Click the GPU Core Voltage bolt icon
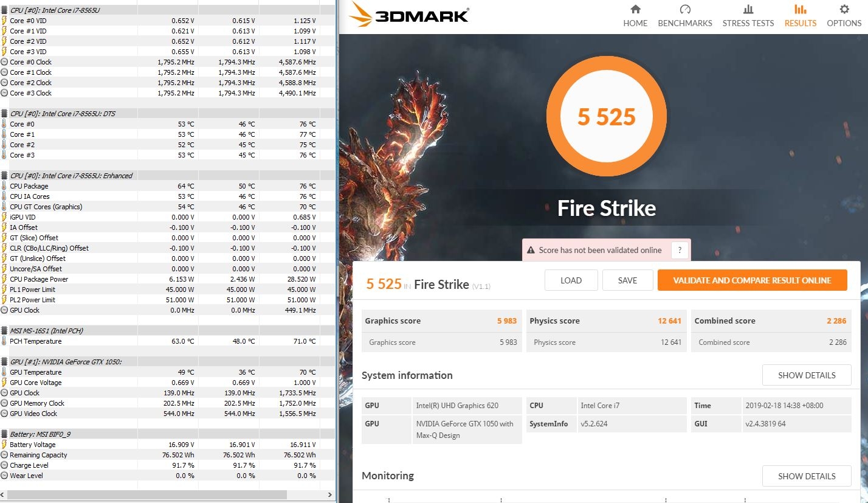Viewport: 868px width, 503px height. point(5,383)
